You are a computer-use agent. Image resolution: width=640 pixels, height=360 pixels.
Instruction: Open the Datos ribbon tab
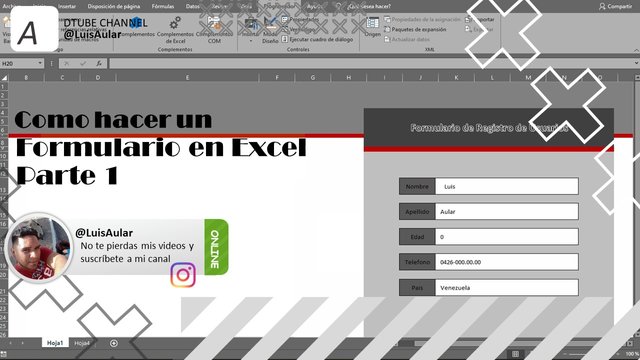pos(193,6)
